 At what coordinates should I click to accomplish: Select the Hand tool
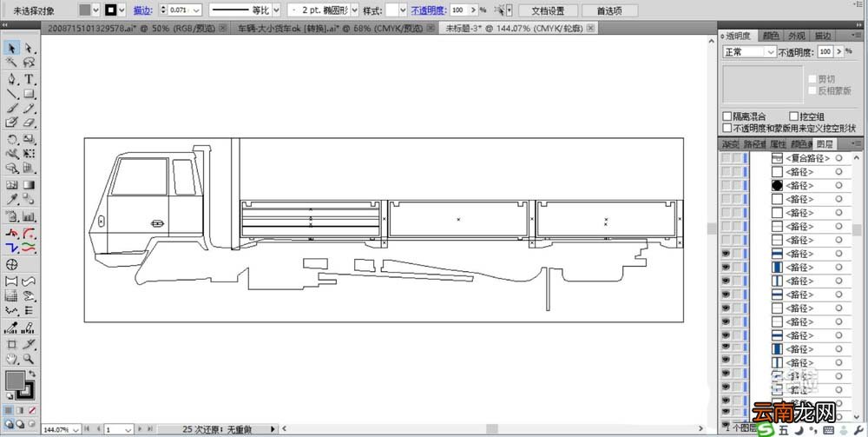pos(12,358)
